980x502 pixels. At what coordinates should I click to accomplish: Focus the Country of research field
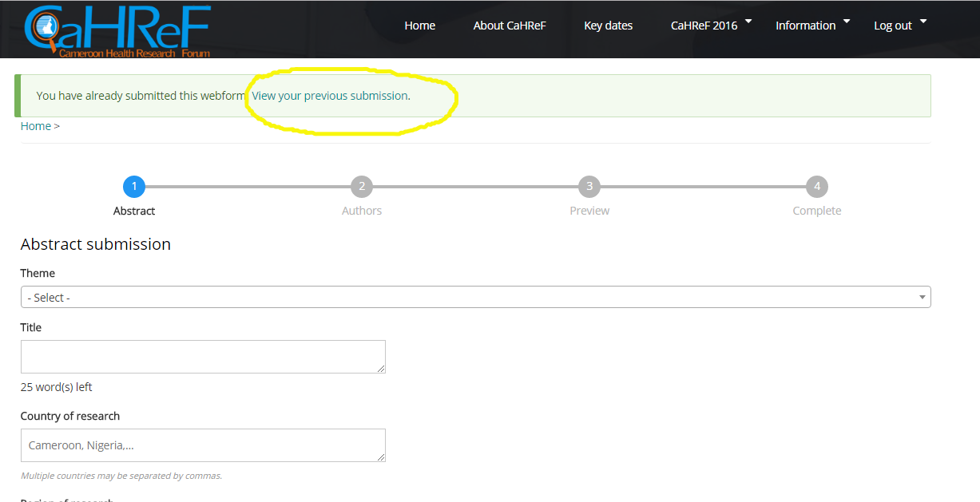[x=203, y=445]
